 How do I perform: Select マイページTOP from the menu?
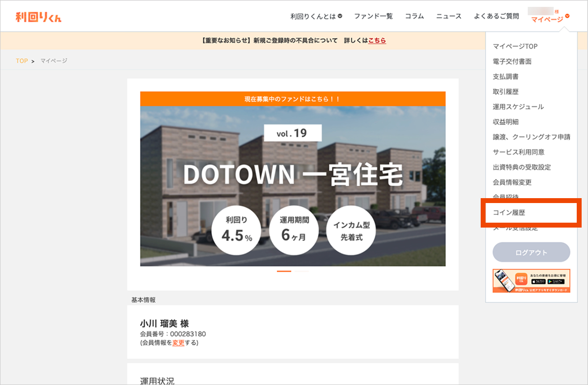(515, 47)
